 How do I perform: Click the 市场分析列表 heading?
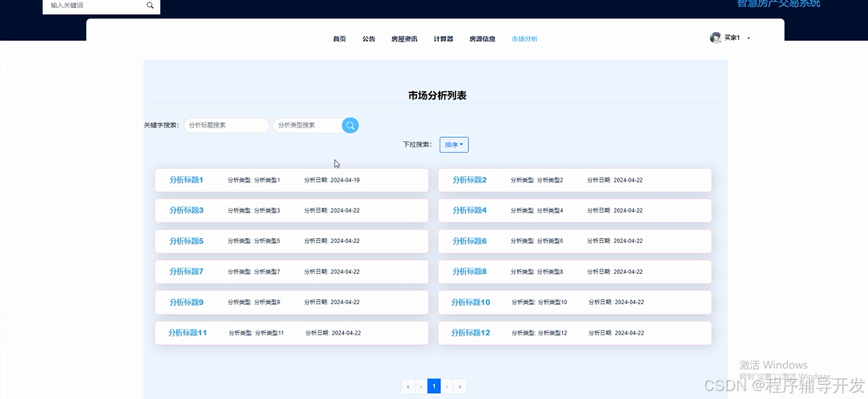(437, 96)
